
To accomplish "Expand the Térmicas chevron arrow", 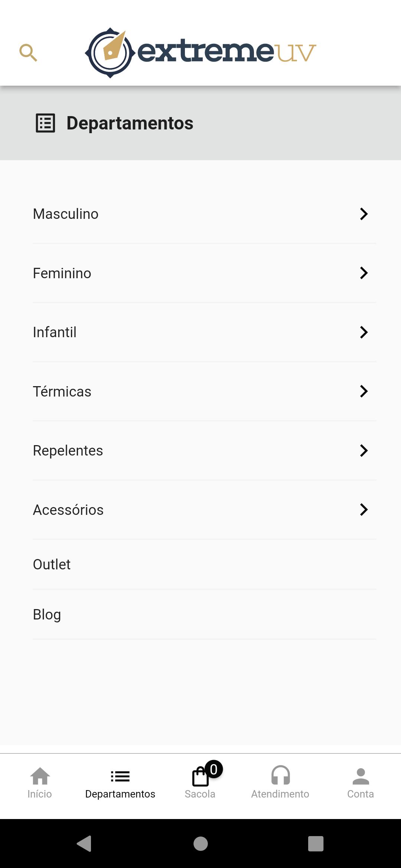I will coord(364,391).
